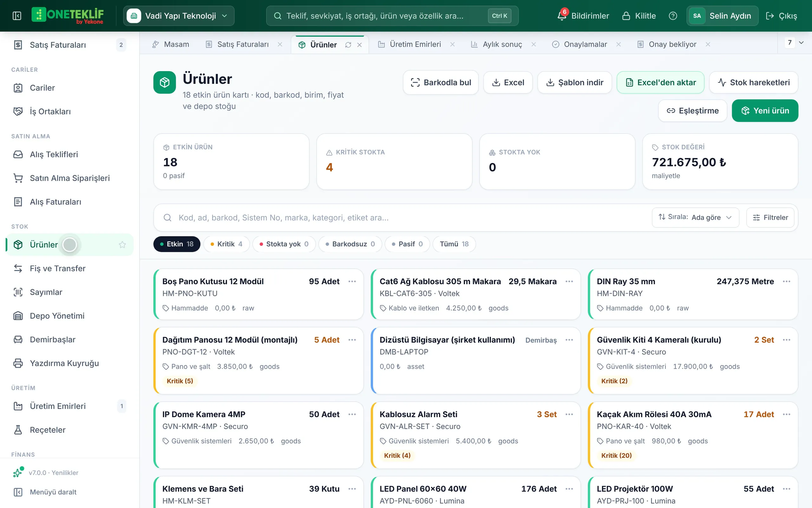Click the Yeni ürün button
The width and height of the screenshot is (812, 508).
click(765, 110)
